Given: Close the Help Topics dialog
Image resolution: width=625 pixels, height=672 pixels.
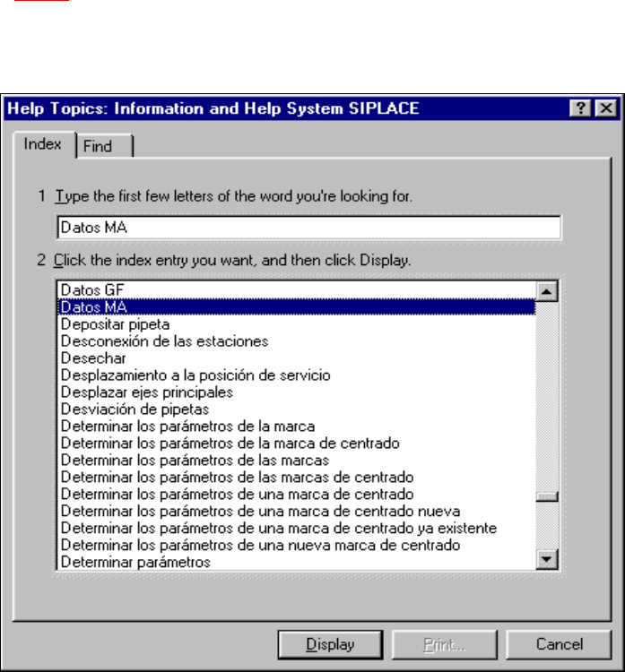Looking at the screenshot, I should [606, 108].
